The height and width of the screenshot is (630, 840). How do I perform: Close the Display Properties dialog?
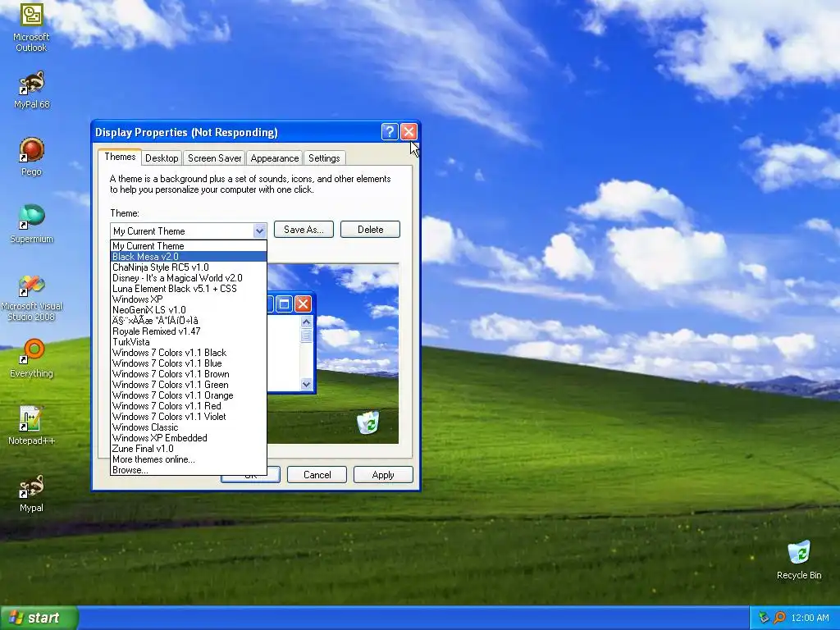click(409, 132)
